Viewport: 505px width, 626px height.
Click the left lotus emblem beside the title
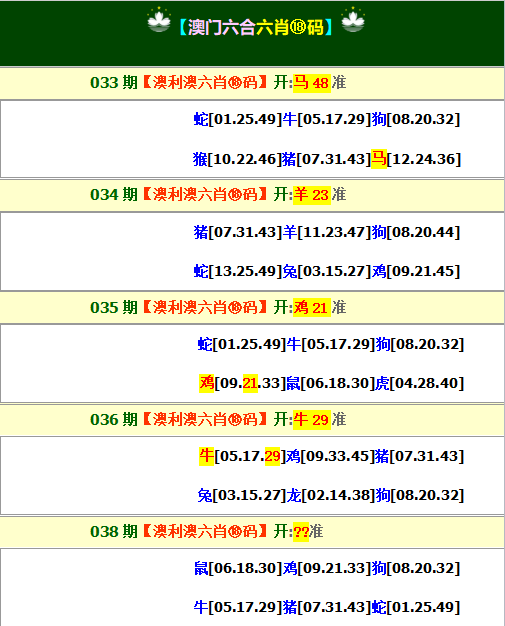(x=159, y=20)
